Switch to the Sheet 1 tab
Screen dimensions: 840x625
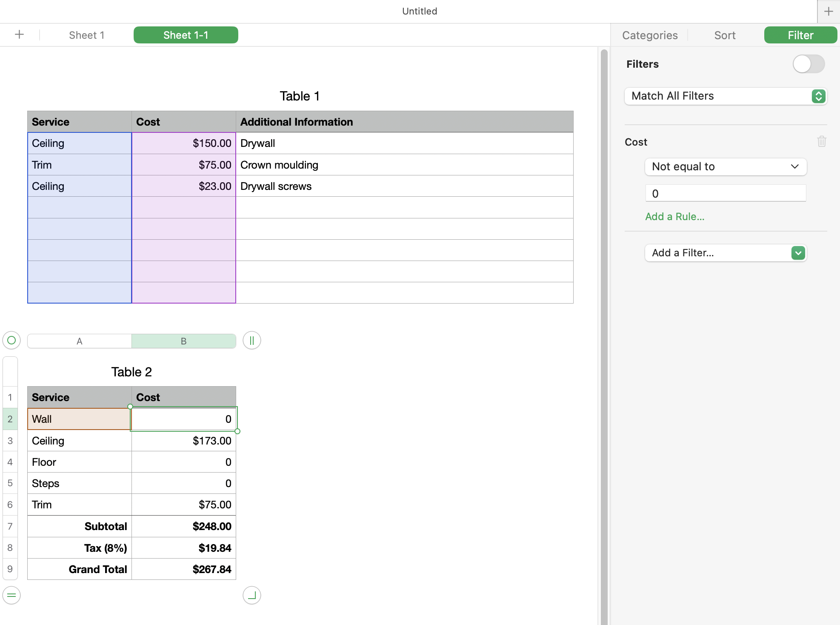pos(86,35)
